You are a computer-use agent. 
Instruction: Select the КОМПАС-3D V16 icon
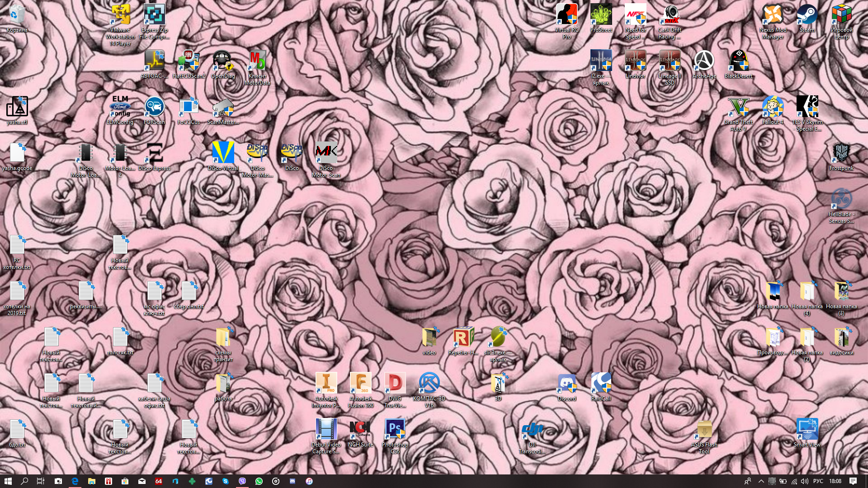[x=429, y=384]
